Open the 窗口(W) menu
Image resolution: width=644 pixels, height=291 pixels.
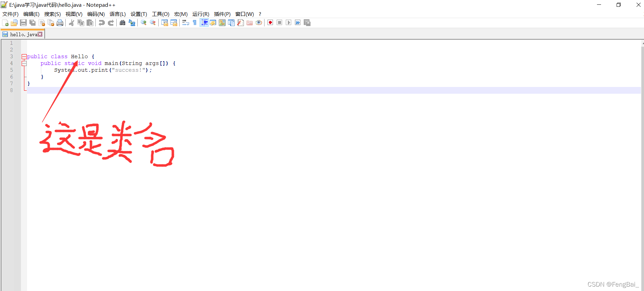click(x=245, y=14)
